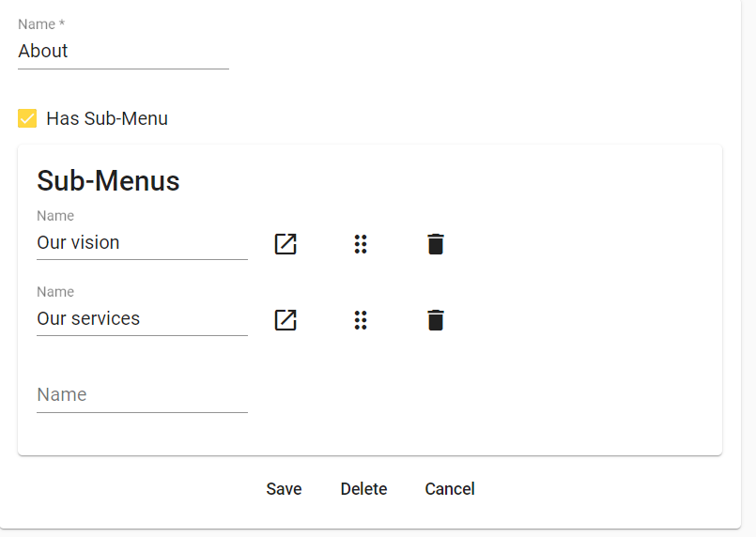756x537 pixels.
Task: Grab the drag handle for Our vision
Action: click(x=361, y=244)
